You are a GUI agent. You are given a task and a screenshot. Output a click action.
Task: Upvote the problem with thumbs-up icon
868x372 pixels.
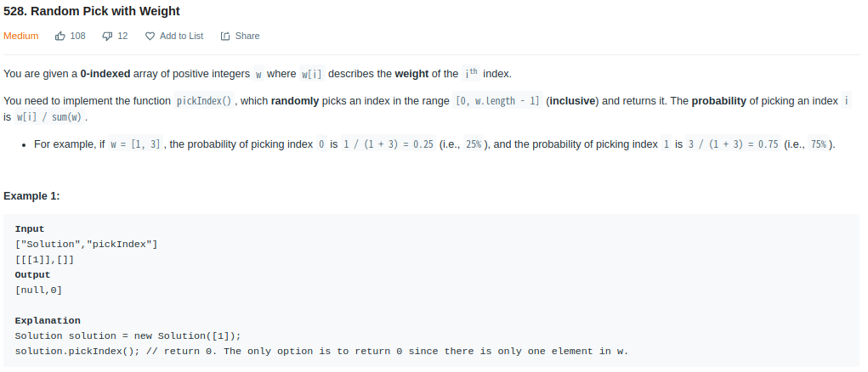60,36
